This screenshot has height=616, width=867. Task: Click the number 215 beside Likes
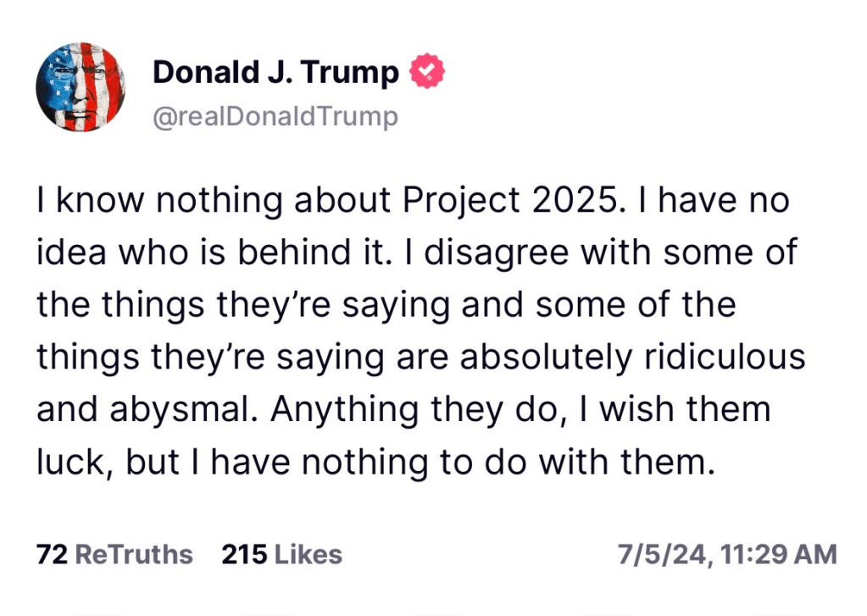tap(244, 555)
